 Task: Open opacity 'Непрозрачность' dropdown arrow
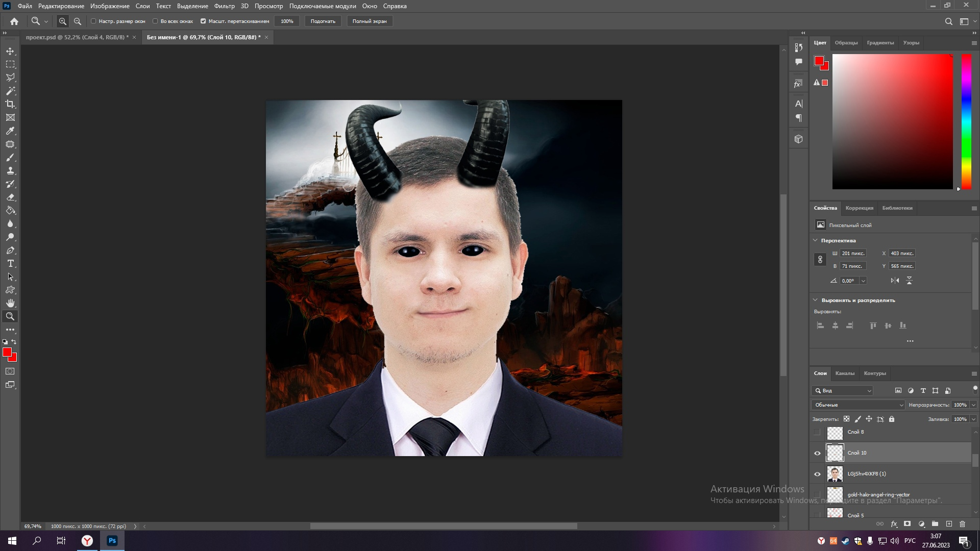(x=973, y=405)
